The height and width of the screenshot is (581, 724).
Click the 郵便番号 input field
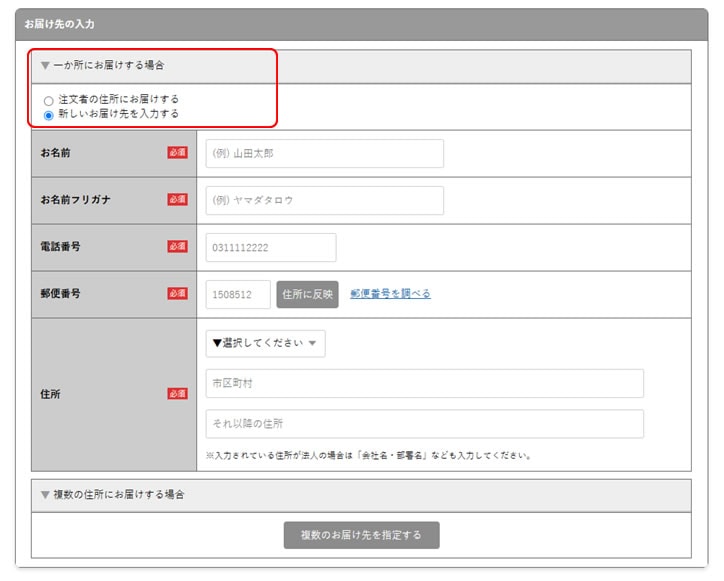pos(238,294)
